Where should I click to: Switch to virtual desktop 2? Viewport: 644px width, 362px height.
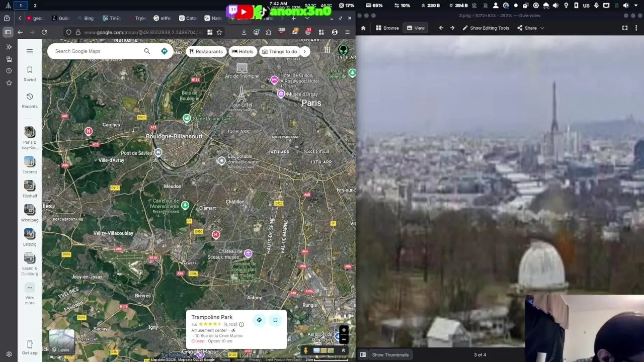(35, 6)
